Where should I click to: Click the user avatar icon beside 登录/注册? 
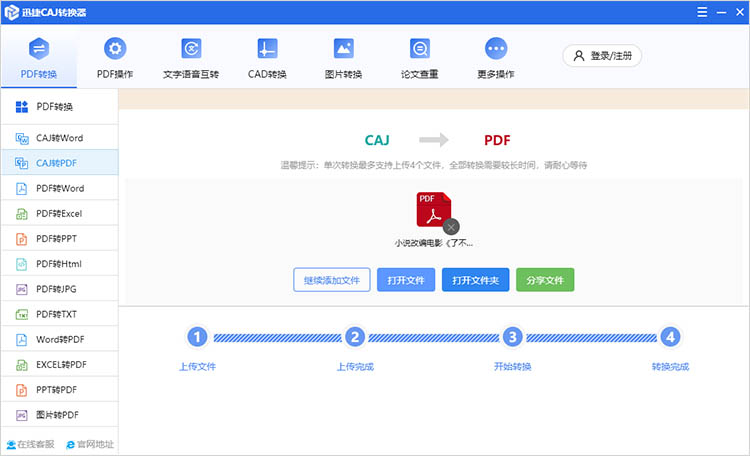579,56
